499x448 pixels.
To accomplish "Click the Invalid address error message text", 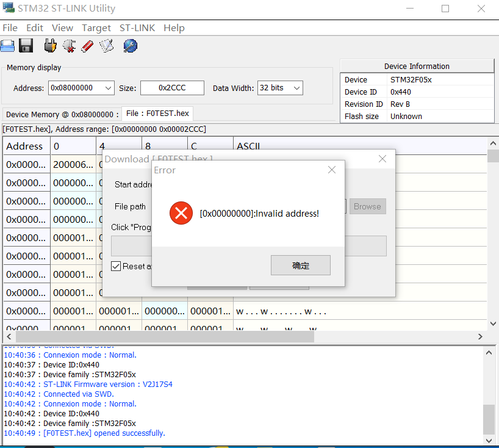I will pos(259,214).
